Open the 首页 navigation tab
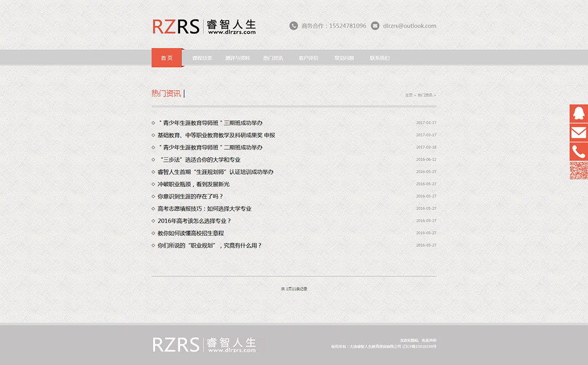The height and width of the screenshot is (365, 588). click(166, 58)
